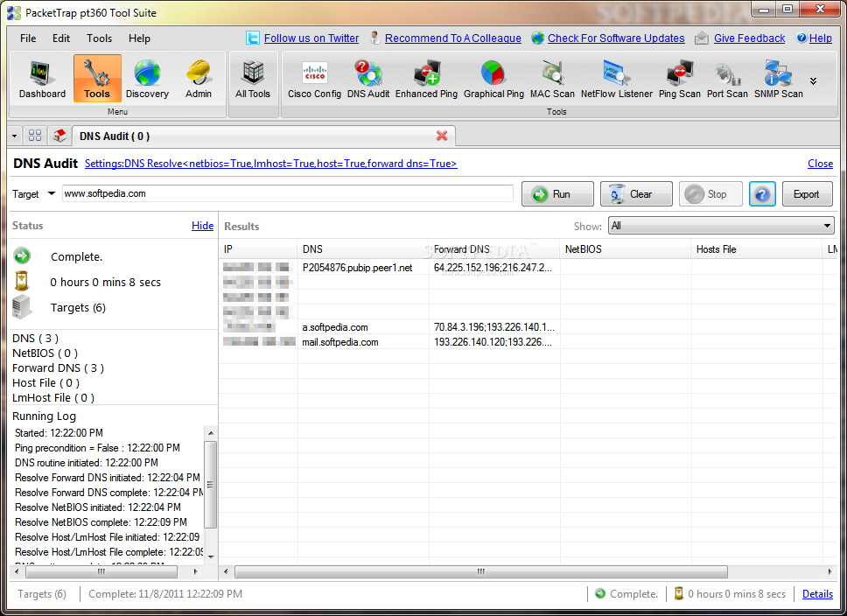Click the Stop button
This screenshot has height=616, width=847.
710,194
